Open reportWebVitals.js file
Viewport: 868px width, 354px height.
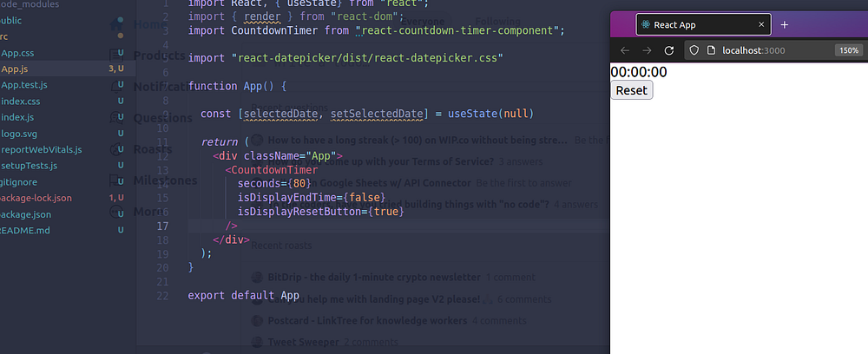click(x=41, y=149)
